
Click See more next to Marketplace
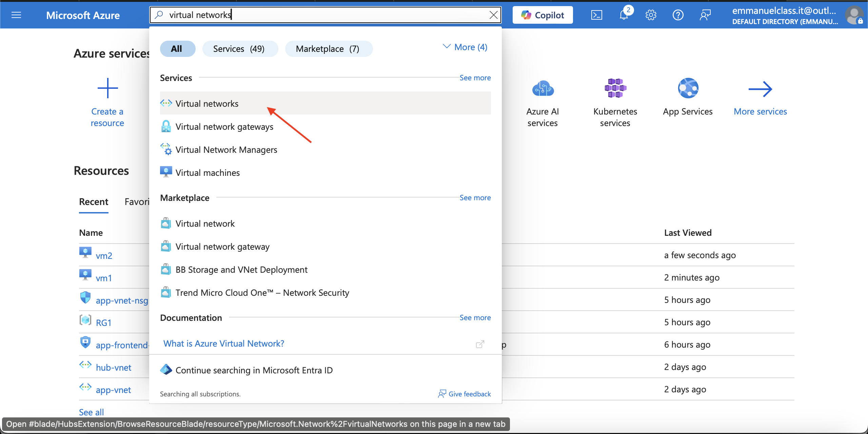point(475,198)
